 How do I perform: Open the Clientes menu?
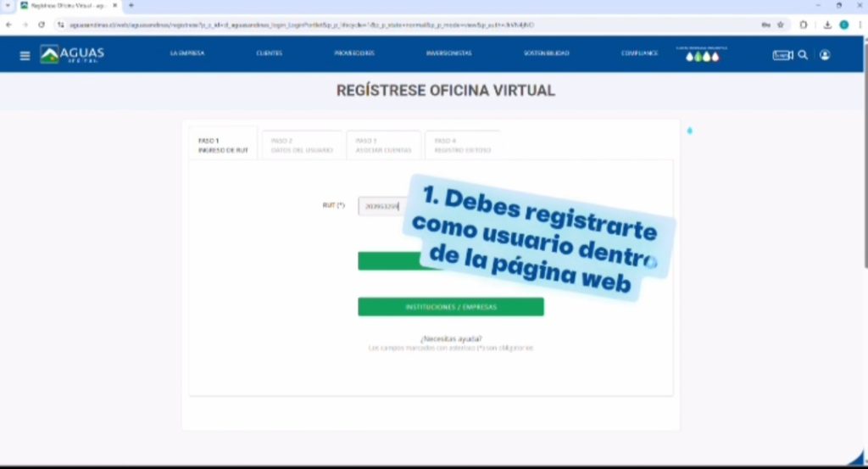[x=269, y=53]
